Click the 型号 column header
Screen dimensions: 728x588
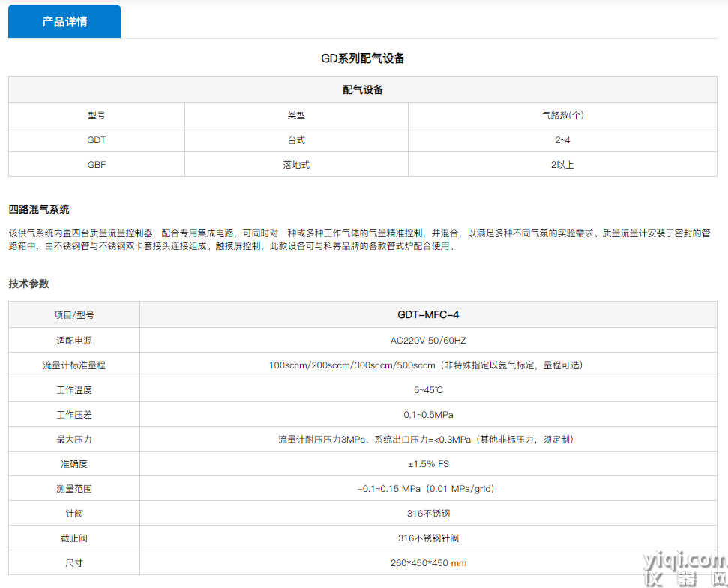[x=97, y=115]
